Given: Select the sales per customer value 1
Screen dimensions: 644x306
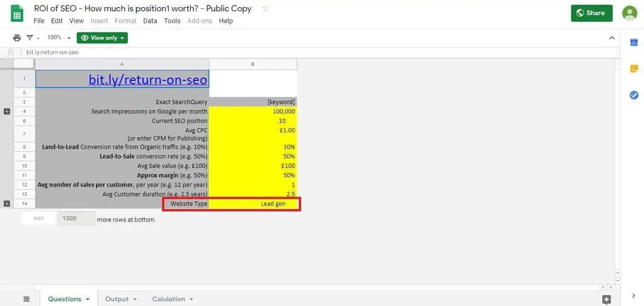Looking at the screenshot, I should click(253, 184).
